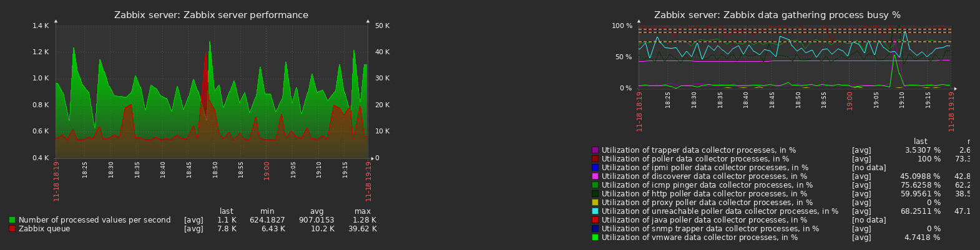
Task: Click the '1.28 K' max value
Action: (x=364, y=220)
